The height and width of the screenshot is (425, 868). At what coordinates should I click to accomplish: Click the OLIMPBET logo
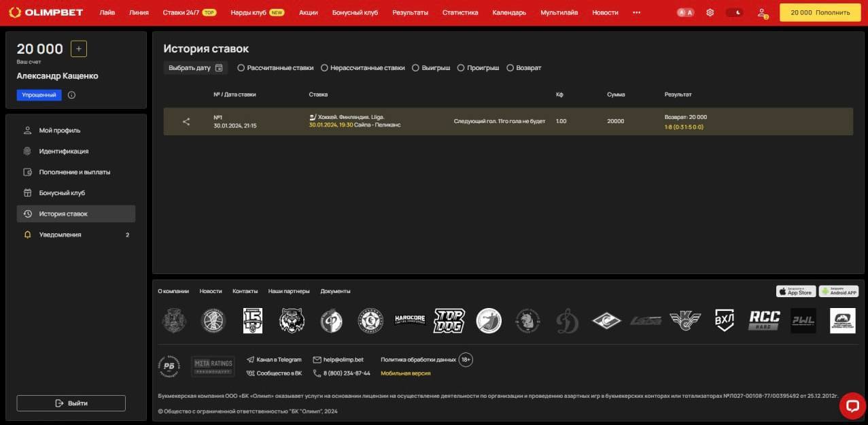pos(47,12)
